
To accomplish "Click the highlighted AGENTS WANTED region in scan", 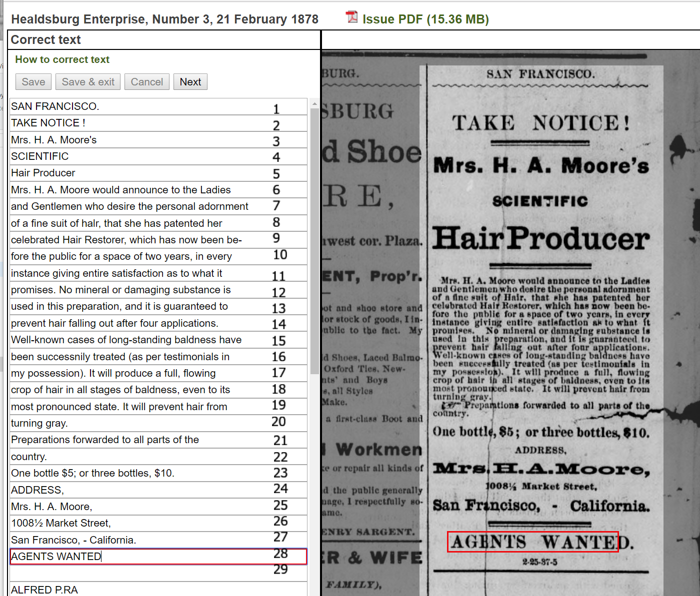I will [532, 542].
